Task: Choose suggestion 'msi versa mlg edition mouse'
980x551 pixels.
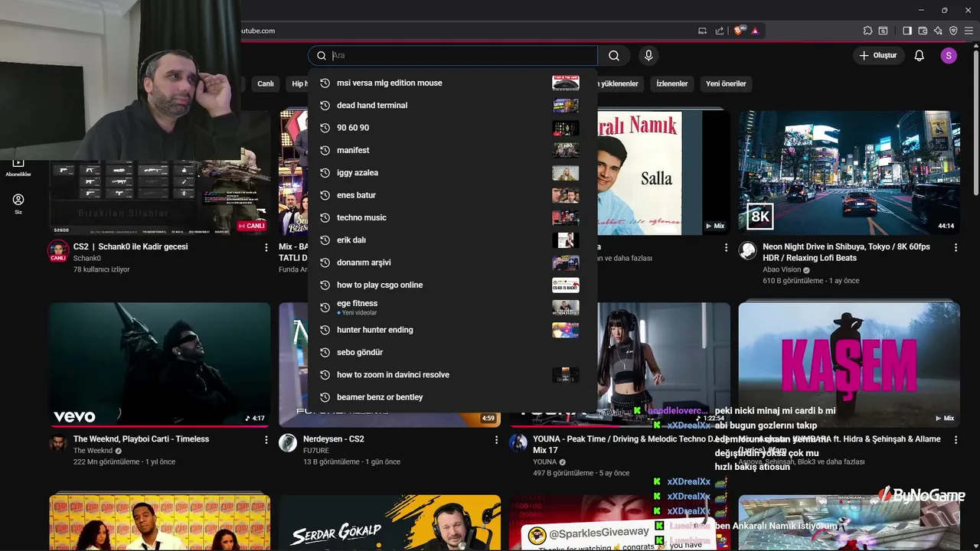Action: point(452,83)
